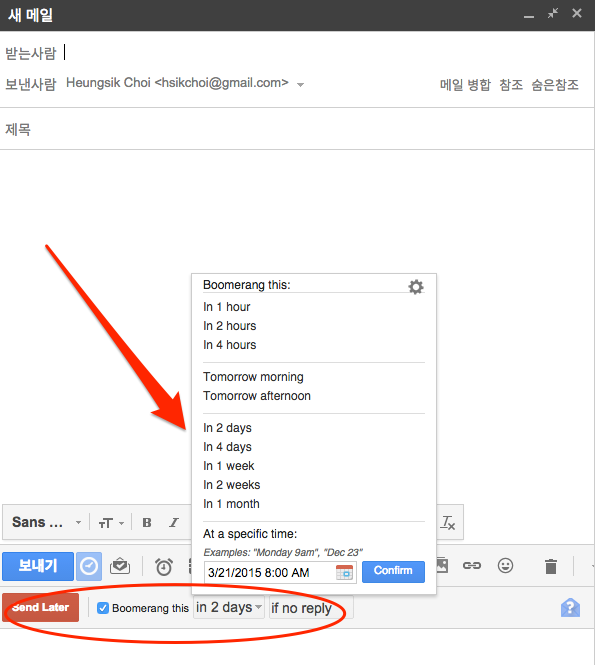Pop out the compose window
Image resolution: width=595 pixels, height=665 pixels.
coord(553,14)
